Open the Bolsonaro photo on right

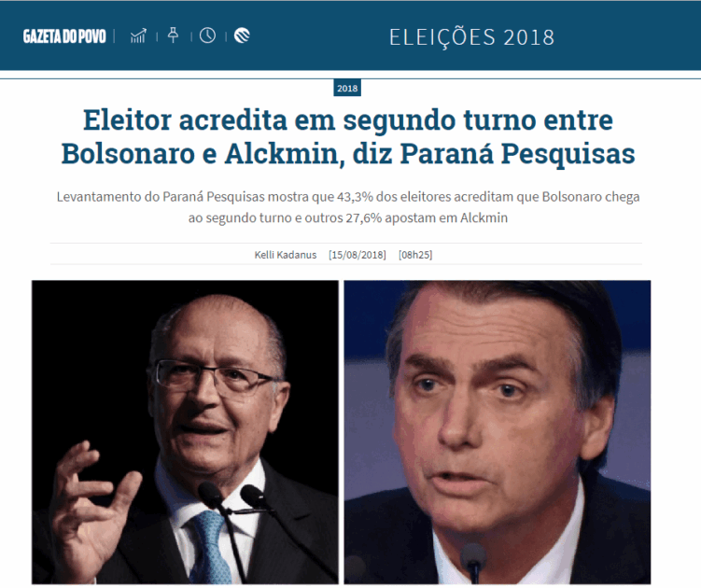(498, 432)
